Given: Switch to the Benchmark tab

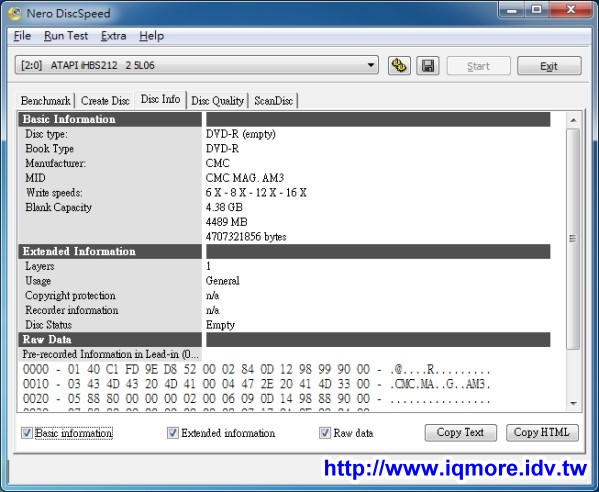Looking at the screenshot, I should [x=45, y=101].
